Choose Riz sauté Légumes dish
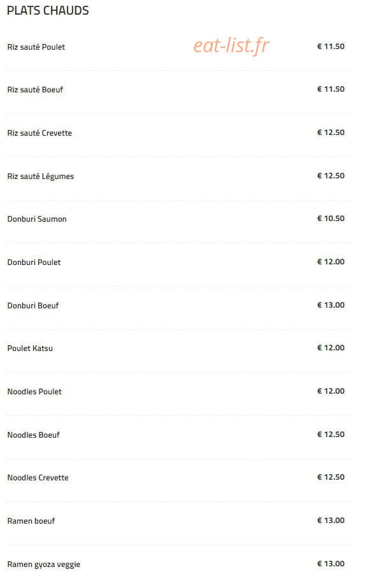Screen dimensions: 376x588 pos(41,176)
